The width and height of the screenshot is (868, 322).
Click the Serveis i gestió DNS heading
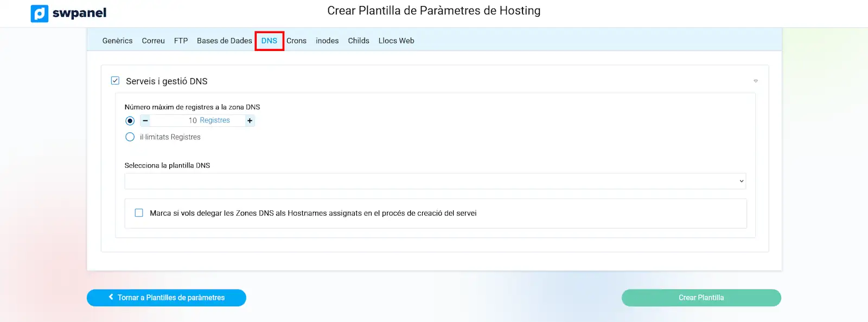pos(167,81)
